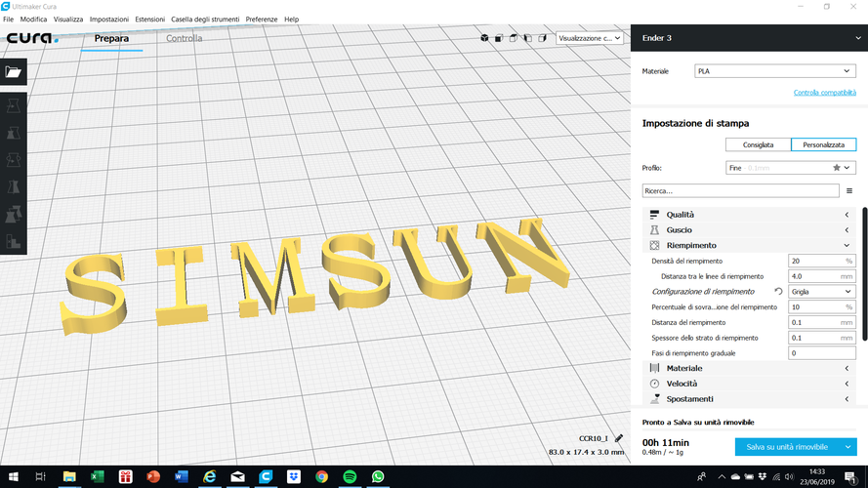This screenshot has width=868, height=488.
Task: Expand the Ender 3 printer selector
Action: (x=749, y=38)
